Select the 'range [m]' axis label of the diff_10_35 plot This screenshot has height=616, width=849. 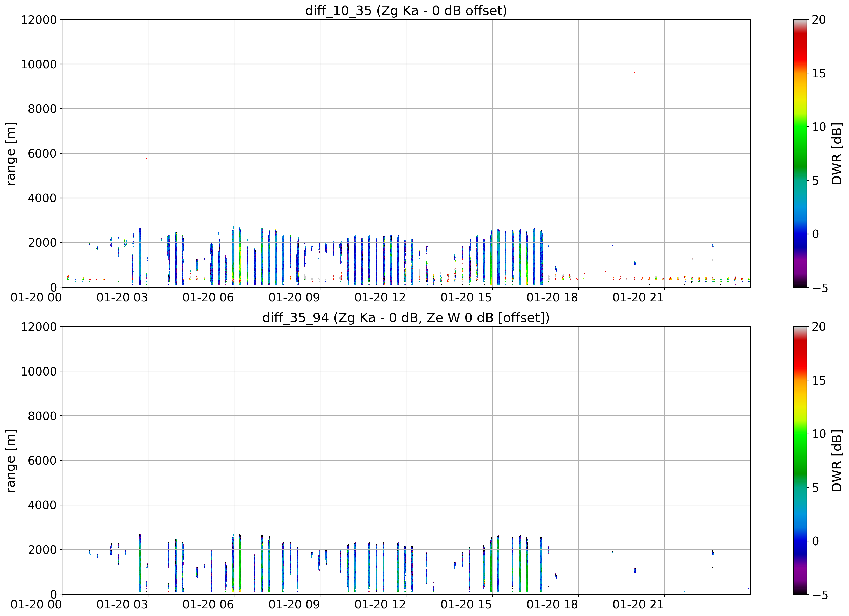pyautogui.click(x=10, y=153)
